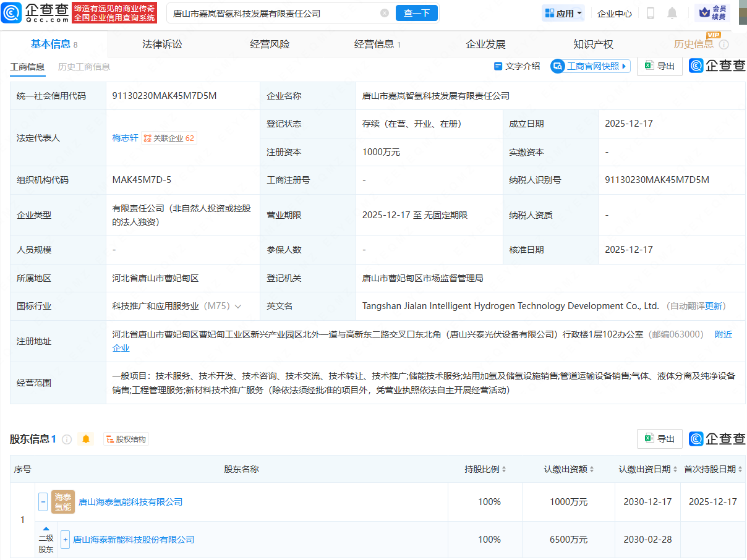
Task: Sort by 认缴出资额 column
Action: coord(592,470)
